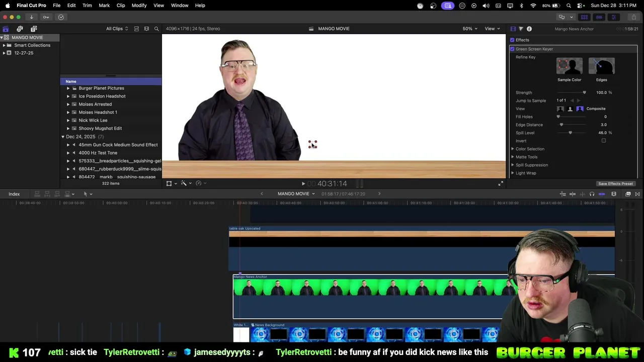Image resolution: width=644 pixels, height=362 pixels.
Task: Open Background Tasks checkmark icon
Action: [x=61, y=17]
